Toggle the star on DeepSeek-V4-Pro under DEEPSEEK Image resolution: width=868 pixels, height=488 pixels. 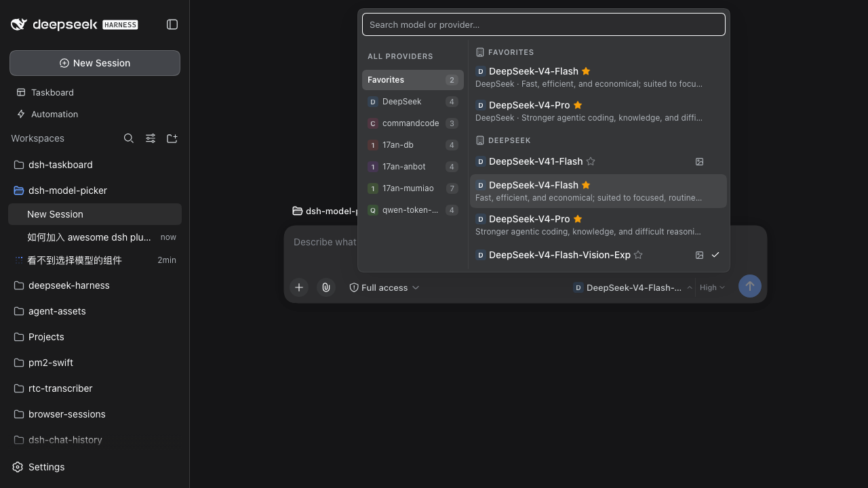coord(578,219)
